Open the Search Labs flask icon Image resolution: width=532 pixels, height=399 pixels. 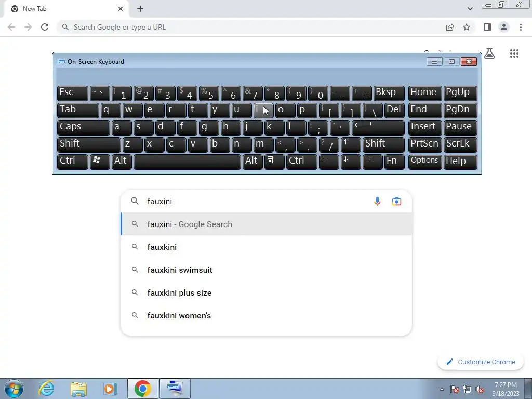[489, 54]
